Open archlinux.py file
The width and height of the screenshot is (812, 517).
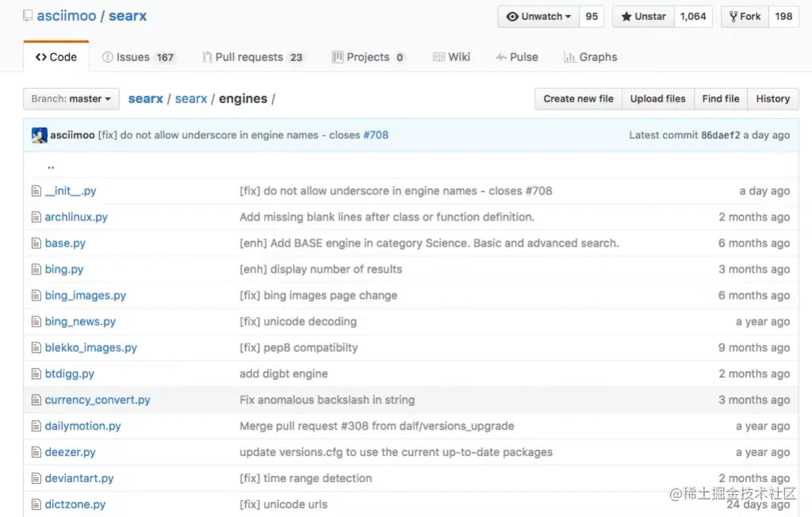(76, 217)
